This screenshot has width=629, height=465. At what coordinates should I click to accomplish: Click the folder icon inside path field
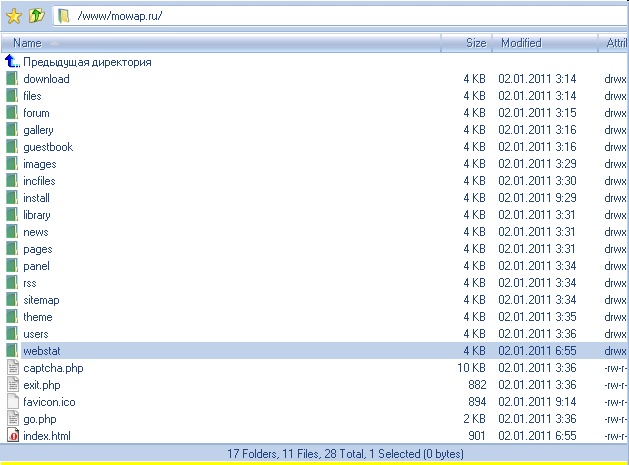(64, 16)
